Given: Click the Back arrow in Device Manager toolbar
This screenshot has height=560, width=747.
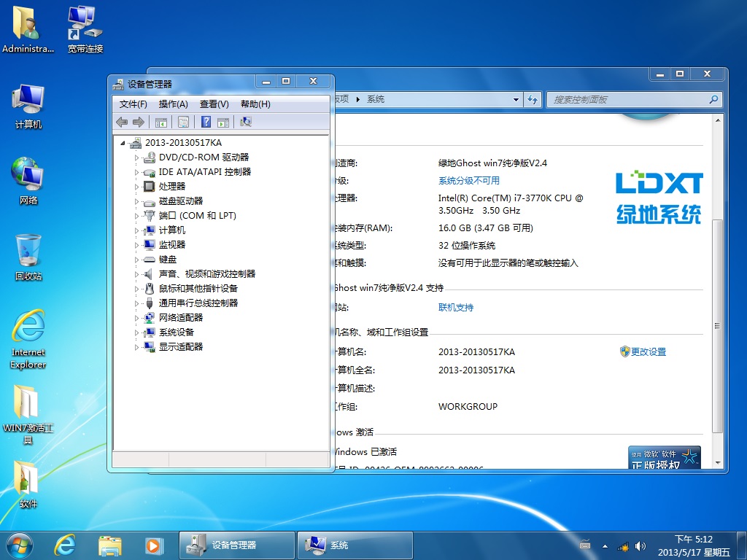Looking at the screenshot, I should click(122, 122).
